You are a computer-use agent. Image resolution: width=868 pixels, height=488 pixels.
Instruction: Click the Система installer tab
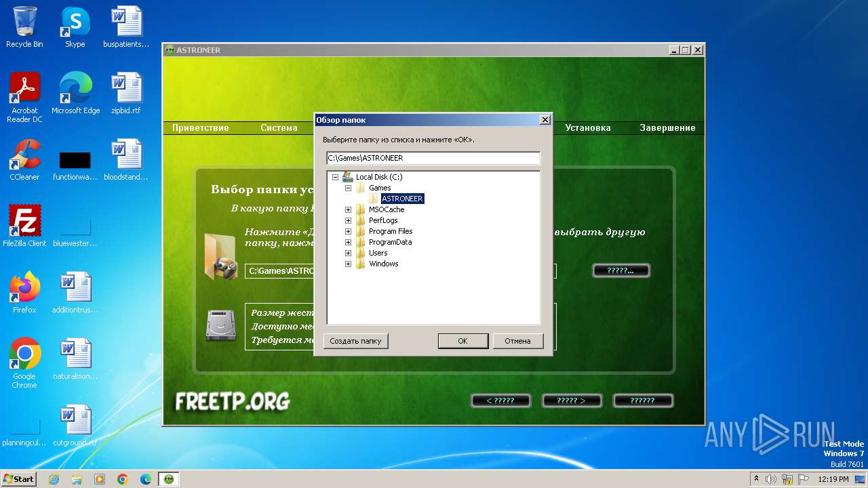[x=279, y=127]
